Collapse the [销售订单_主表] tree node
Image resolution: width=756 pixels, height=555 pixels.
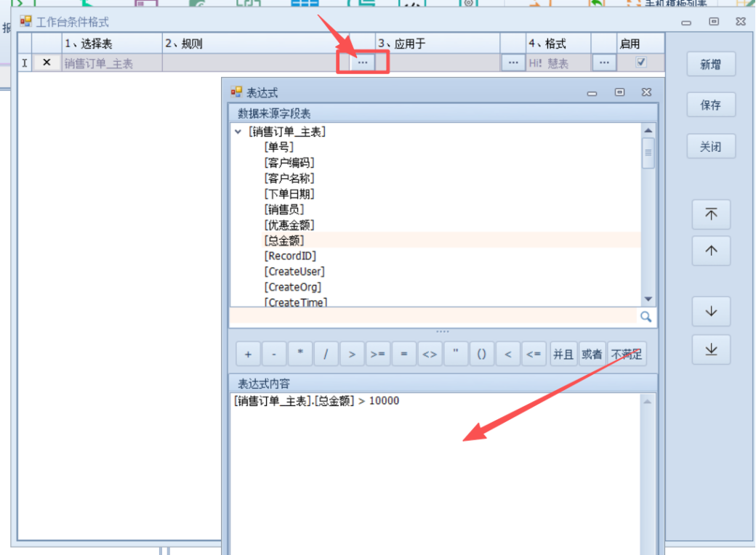click(238, 132)
